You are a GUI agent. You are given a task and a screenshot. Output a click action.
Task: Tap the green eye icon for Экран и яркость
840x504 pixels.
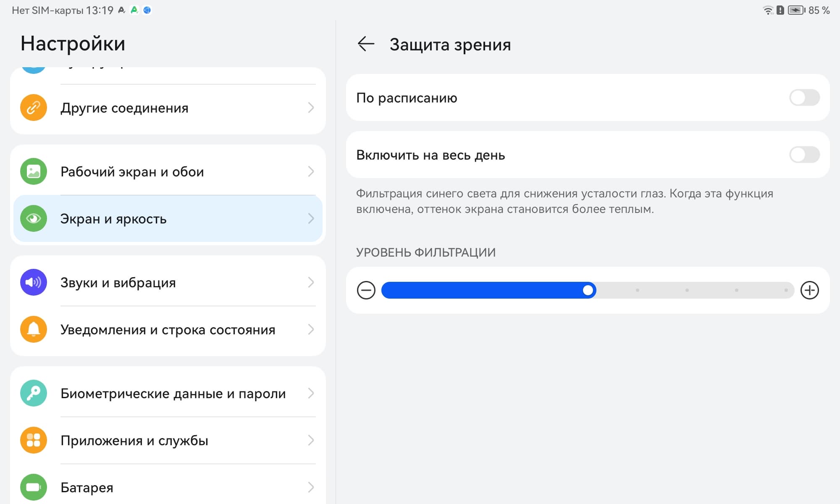34,218
